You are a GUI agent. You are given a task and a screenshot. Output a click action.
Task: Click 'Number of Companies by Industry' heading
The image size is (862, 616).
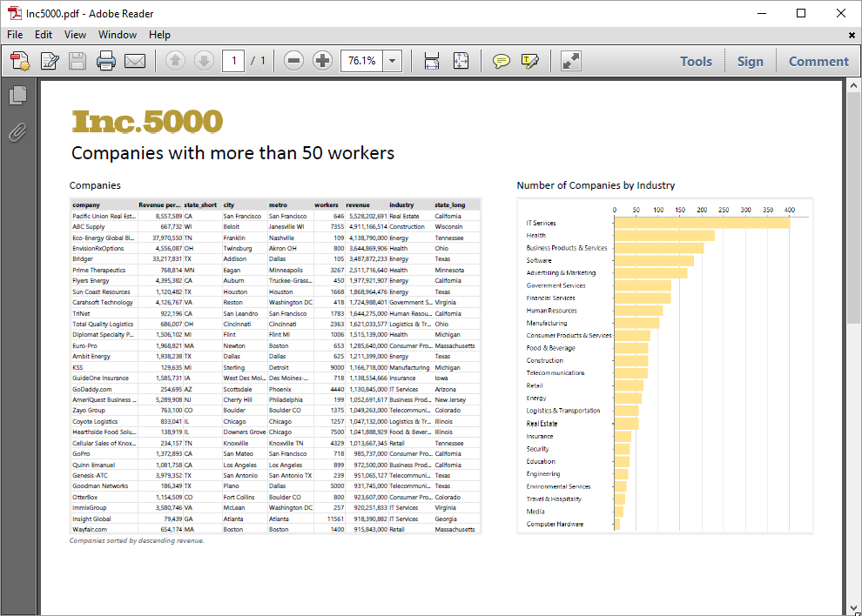596,185
